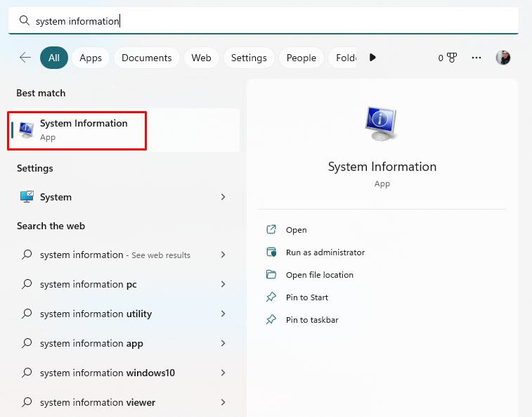Click the Pin to taskbar pin icon

[x=271, y=320]
